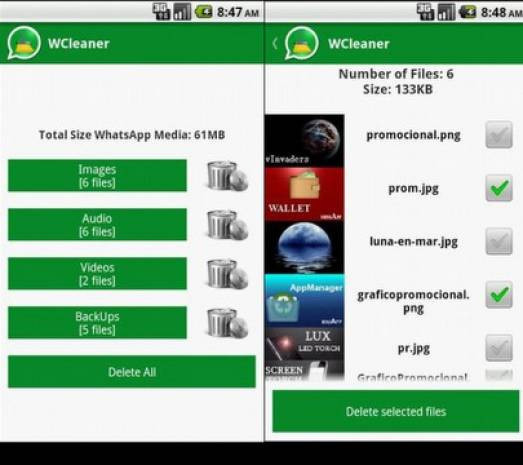
Task: Select the promocional.png file name
Action: pos(413,135)
